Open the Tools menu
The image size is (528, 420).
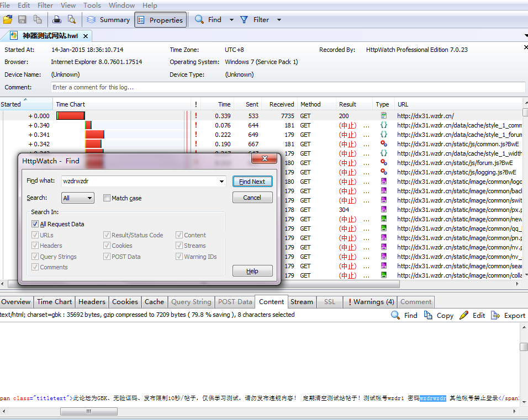pos(92,6)
